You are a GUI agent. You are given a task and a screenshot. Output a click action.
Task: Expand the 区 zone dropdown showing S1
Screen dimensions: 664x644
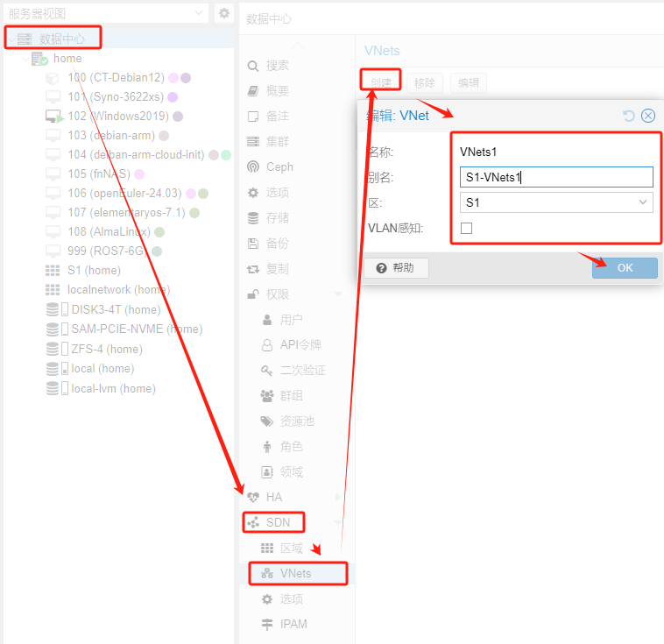[x=644, y=202]
